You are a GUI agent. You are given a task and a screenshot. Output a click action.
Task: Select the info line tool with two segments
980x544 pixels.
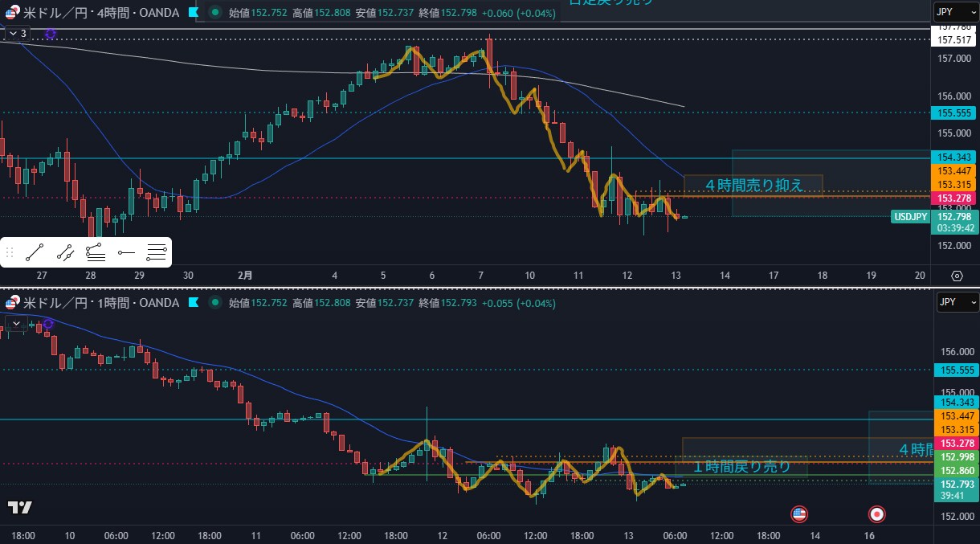pyautogui.click(x=65, y=253)
